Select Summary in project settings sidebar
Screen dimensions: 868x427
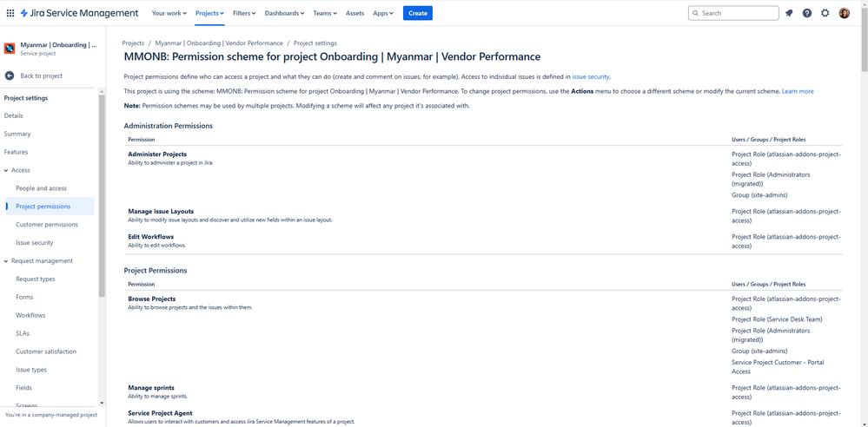click(x=17, y=134)
